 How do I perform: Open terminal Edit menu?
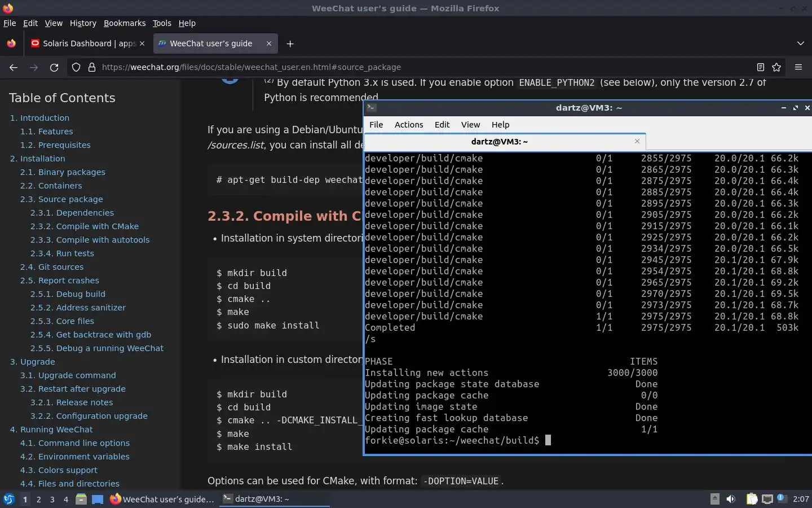click(442, 125)
